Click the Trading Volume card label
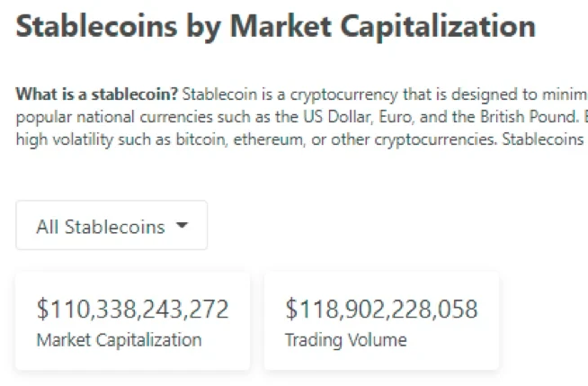Viewport: 588px width, 386px height. (345, 340)
